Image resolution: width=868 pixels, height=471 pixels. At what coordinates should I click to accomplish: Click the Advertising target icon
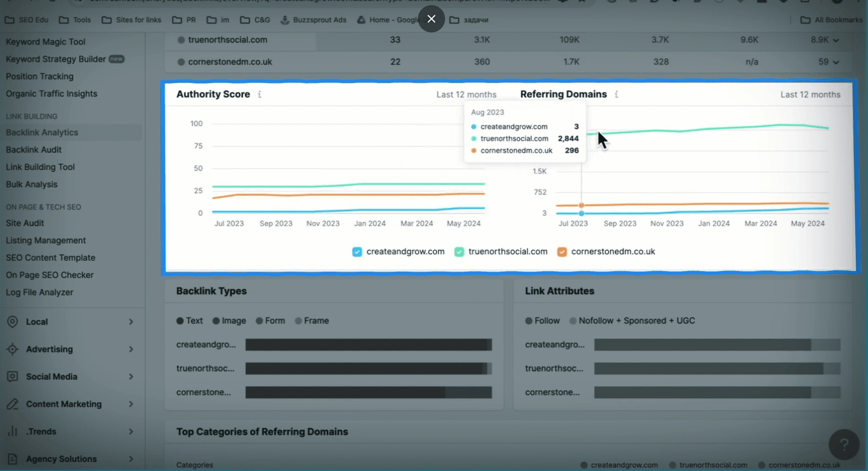[x=12, y=349]
